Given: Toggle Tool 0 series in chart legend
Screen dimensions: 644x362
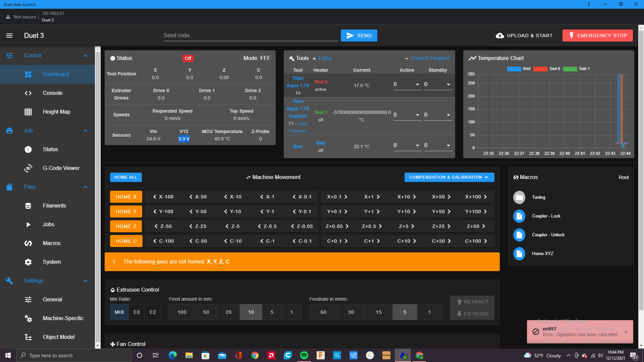Looking at the screenshot, I should point(547,69).
